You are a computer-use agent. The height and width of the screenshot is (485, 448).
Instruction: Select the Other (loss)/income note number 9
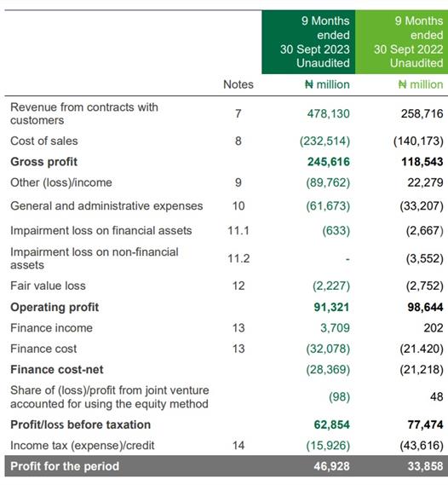click(x=238, y=182)
